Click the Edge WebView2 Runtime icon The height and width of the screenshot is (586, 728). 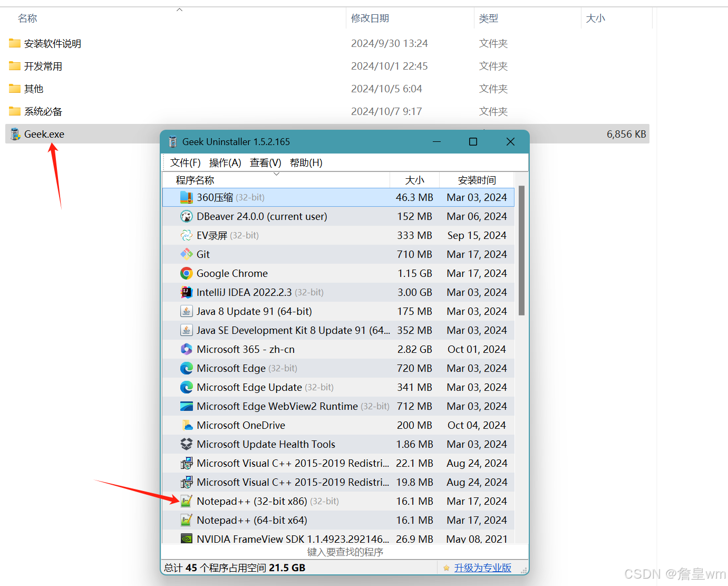click(187, 406)
